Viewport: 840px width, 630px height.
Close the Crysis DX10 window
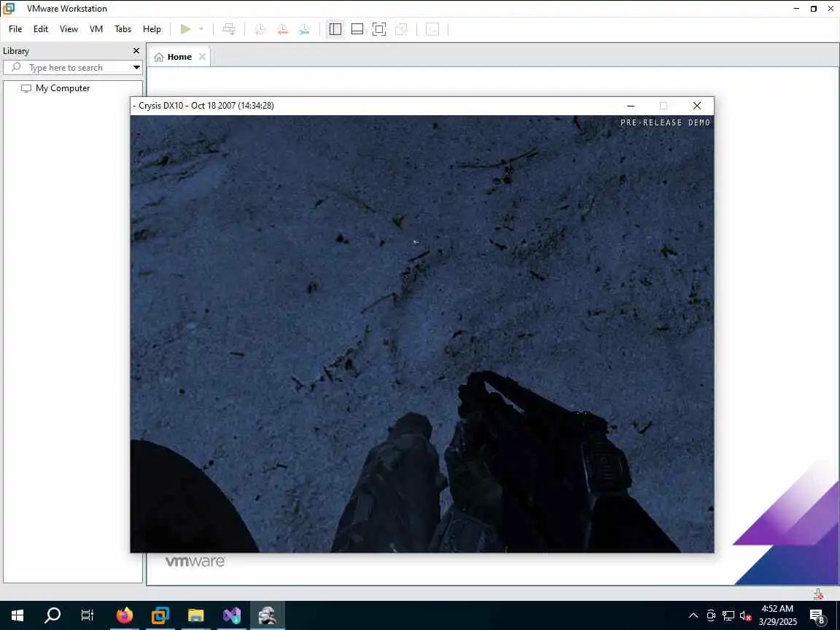(696, 106)
